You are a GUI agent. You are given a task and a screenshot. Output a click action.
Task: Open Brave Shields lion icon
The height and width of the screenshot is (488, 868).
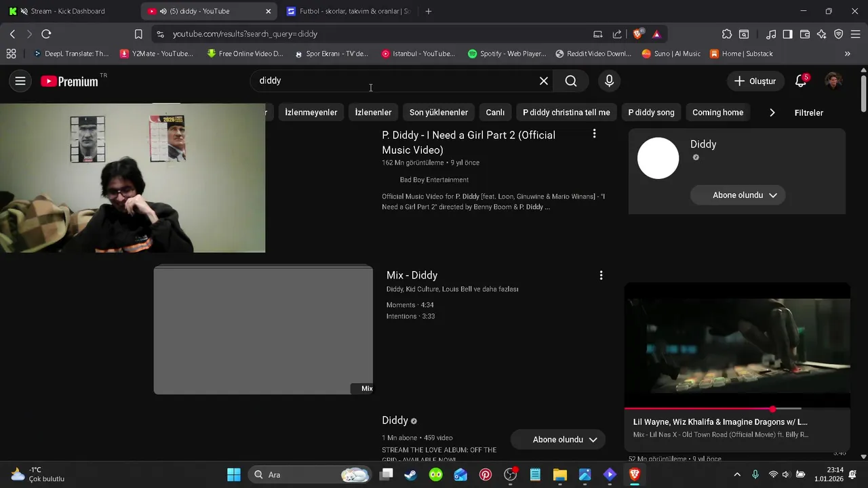tap(638, 34)
